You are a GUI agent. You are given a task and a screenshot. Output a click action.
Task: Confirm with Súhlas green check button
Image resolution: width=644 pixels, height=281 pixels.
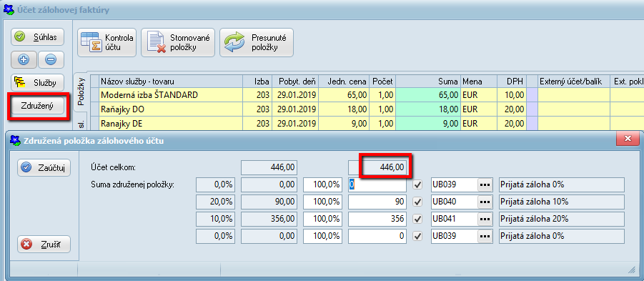click(x=37, y=37)
